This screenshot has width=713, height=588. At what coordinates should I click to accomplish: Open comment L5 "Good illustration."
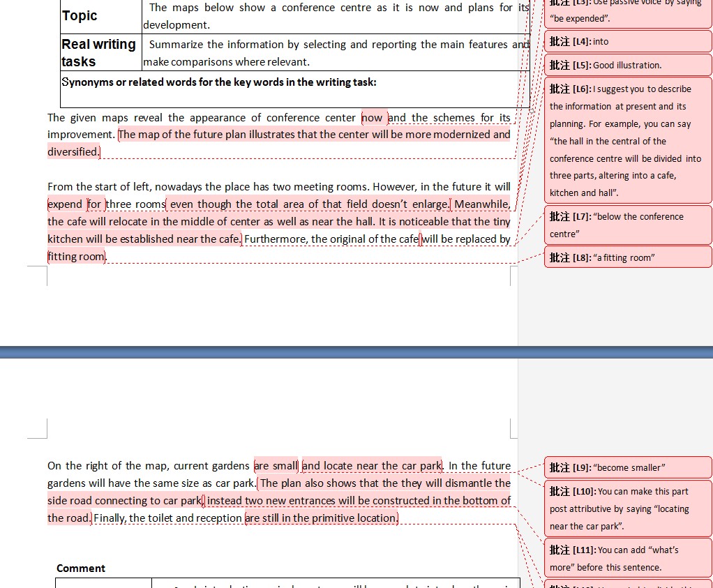coord(627,65)
